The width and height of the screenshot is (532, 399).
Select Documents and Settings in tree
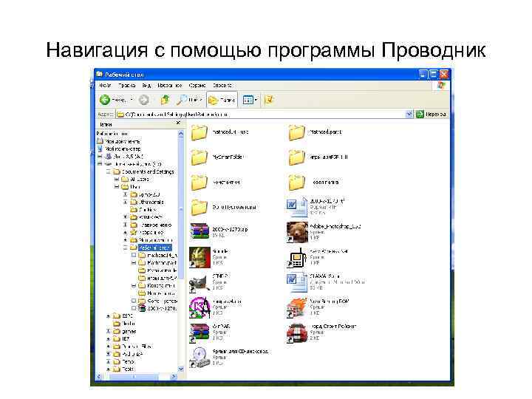pyautogui.click(x=148, y=171)
